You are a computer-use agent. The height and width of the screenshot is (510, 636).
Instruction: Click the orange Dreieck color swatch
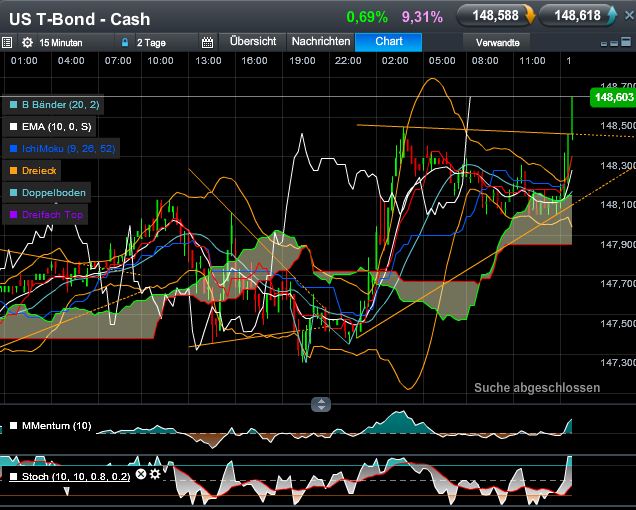[13, 170]
